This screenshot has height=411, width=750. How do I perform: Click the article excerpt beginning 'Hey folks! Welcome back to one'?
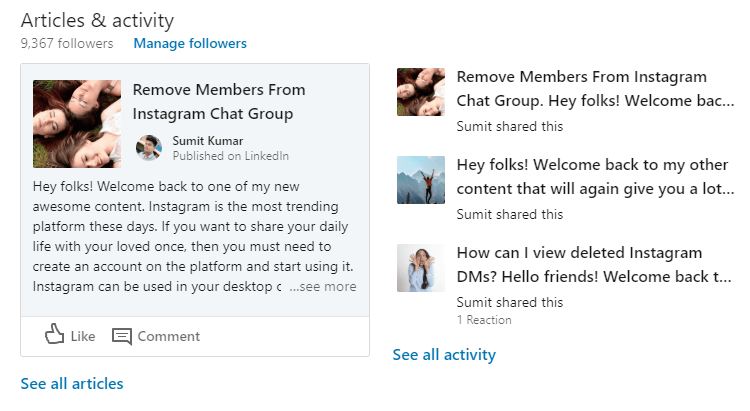[x=194, y=236]
